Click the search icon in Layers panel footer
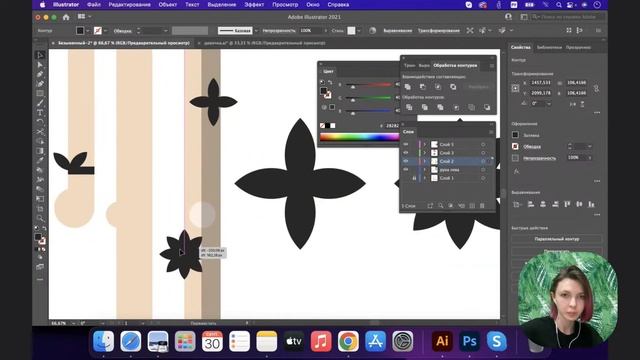Screen dimensions: 640x360 pos(440,206)
